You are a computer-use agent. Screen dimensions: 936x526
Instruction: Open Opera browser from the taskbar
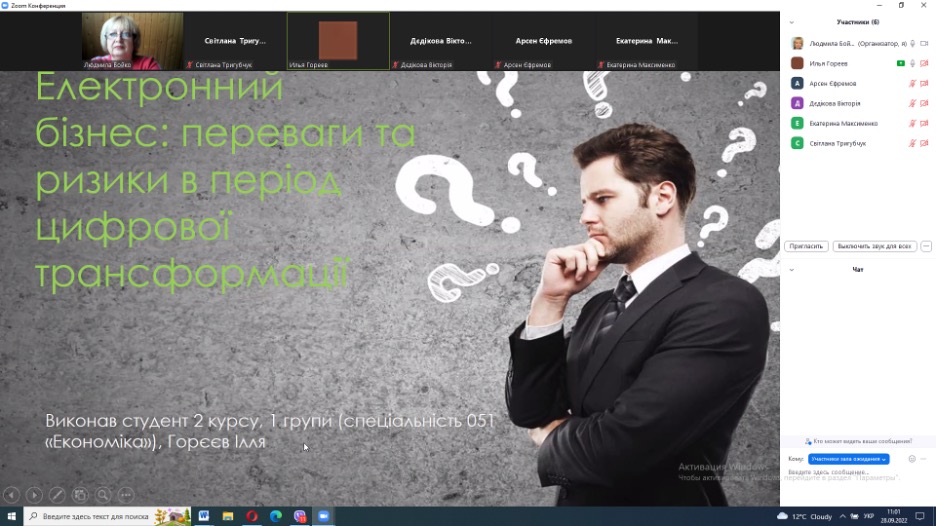pyautogui.click(x=252, y=516)
